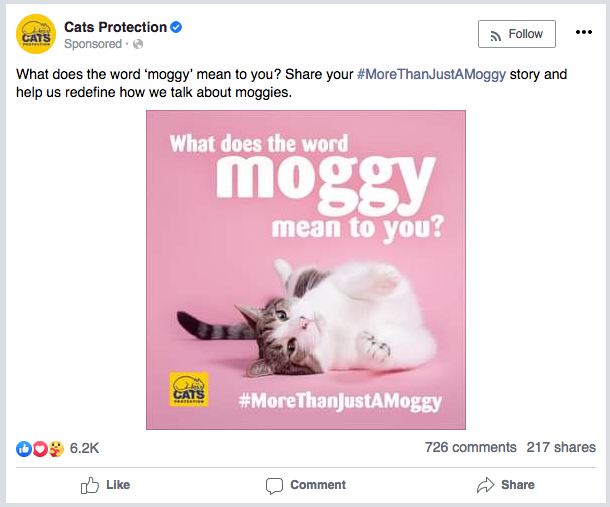Viewport: 610px width, 507px height.
Task: Open the three-dot post options menu
Action: tap(584, 32)
